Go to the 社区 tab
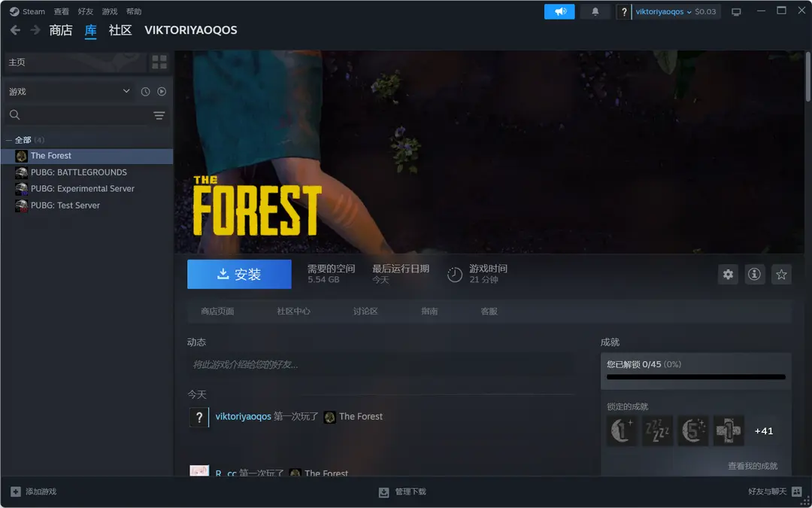Viewport: 812px width, 508px height. (120, 30)
